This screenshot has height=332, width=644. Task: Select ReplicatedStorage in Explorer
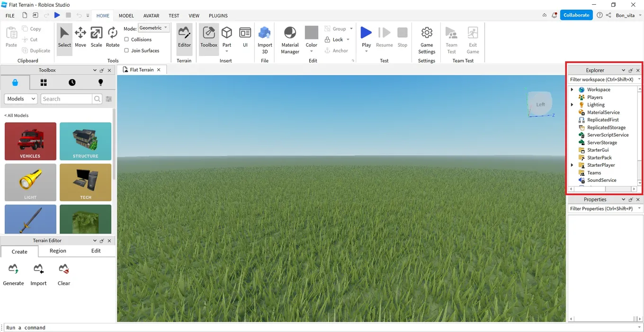pyautogui.click(x=606, y=127)
